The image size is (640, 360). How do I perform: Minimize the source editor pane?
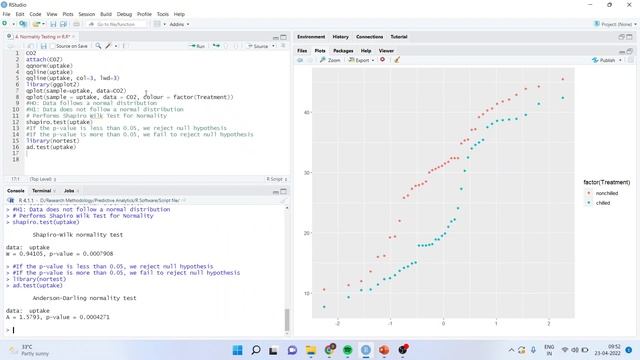pyautogui.click(x=276, y=37)
